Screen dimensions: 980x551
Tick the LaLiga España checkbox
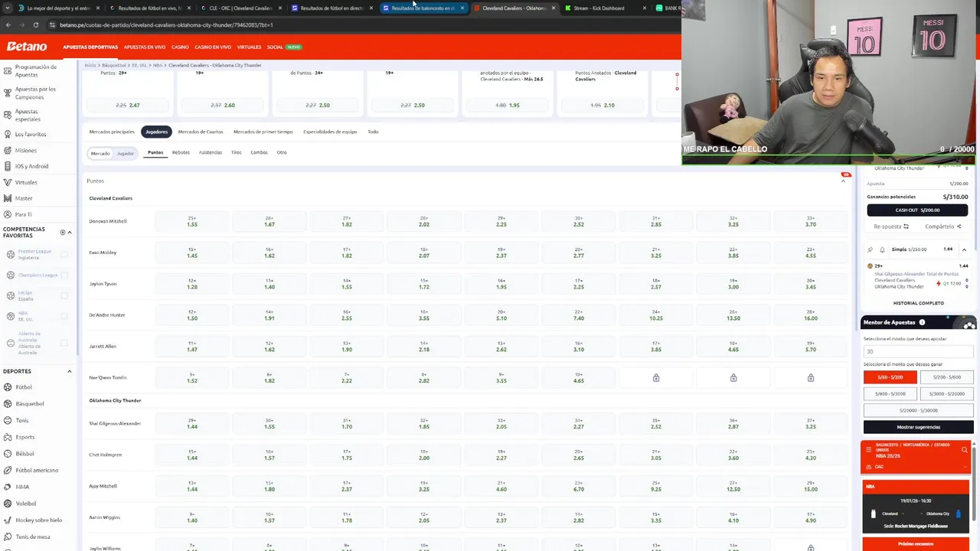click(64, 295)
